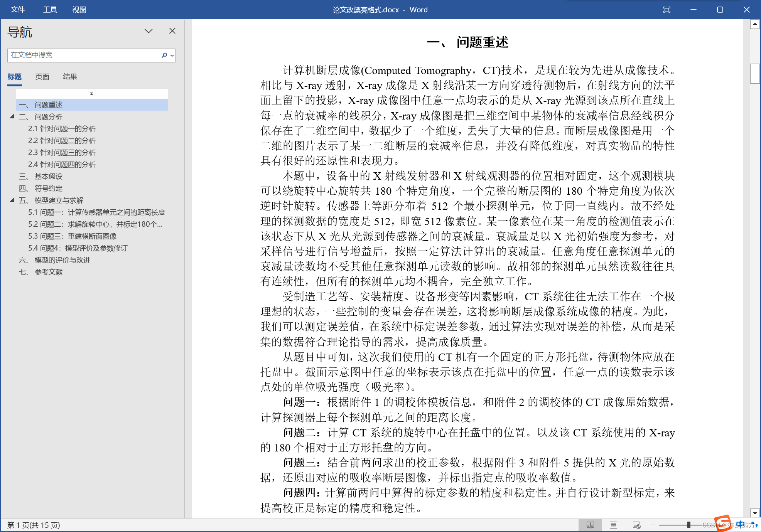Click the zoom slider handle
Image resolution: width=761 pixels, height=532 pixels.
(689, 525)
